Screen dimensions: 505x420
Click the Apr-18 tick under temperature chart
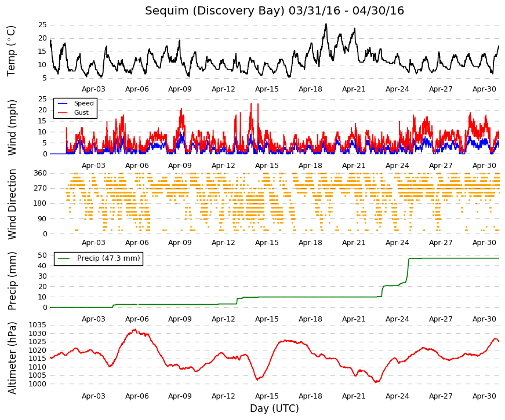pos(310,89)
